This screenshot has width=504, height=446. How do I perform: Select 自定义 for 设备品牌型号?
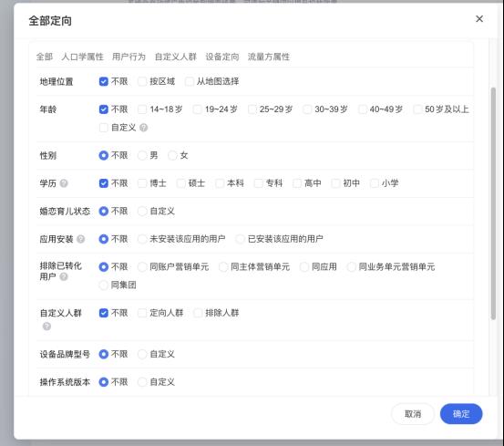click(x=142, y=355)
